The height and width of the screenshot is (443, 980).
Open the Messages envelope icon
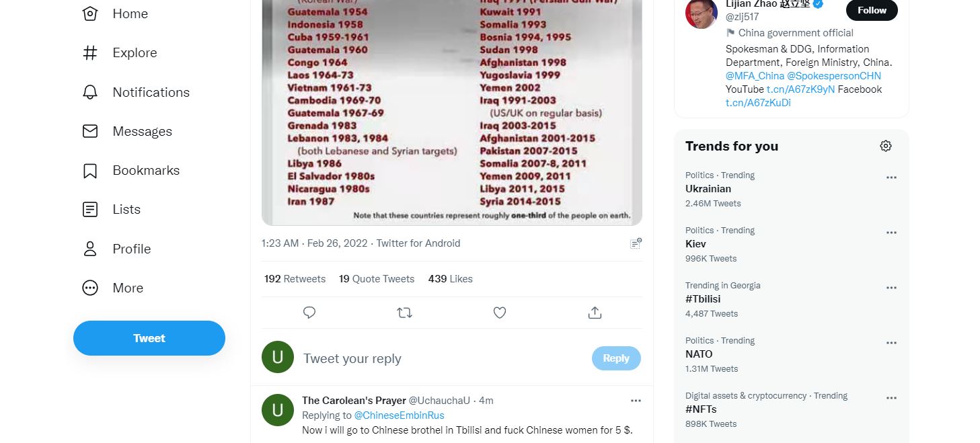point(90,131)
